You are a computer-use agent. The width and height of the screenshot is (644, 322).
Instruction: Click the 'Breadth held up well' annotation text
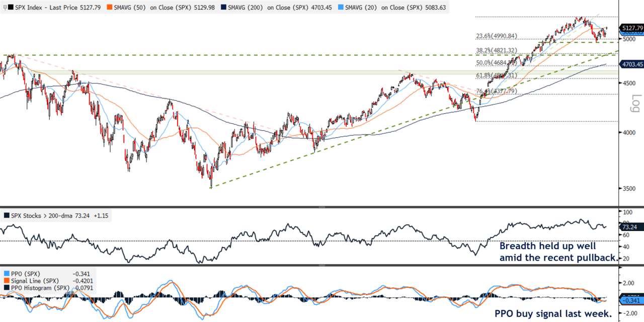click(547, 246)
